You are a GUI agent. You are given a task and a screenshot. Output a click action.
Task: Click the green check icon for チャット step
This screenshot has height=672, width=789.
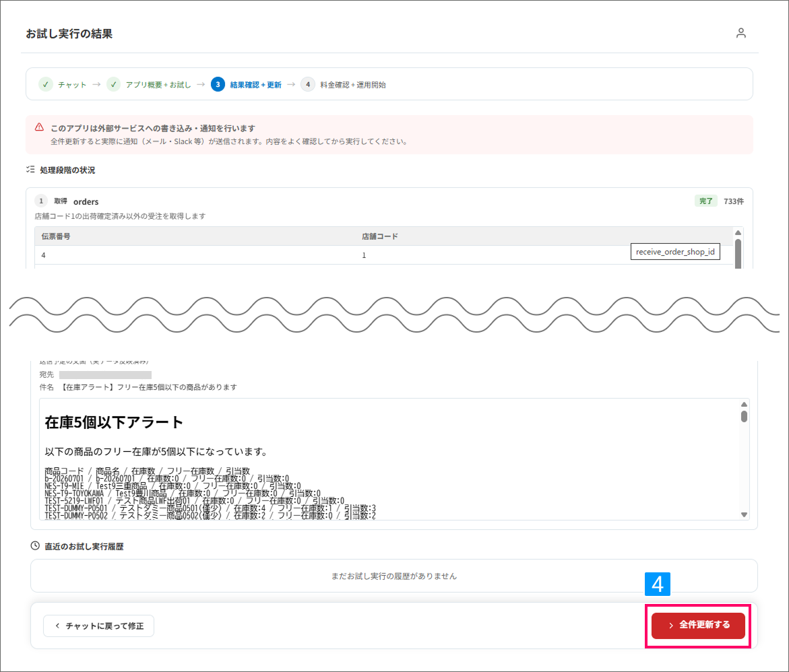click(x=46, y=84)
